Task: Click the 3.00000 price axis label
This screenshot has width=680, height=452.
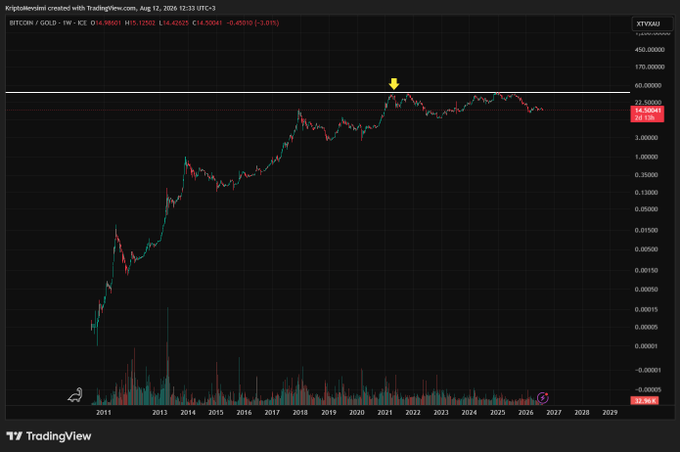Action: (646, 138)
